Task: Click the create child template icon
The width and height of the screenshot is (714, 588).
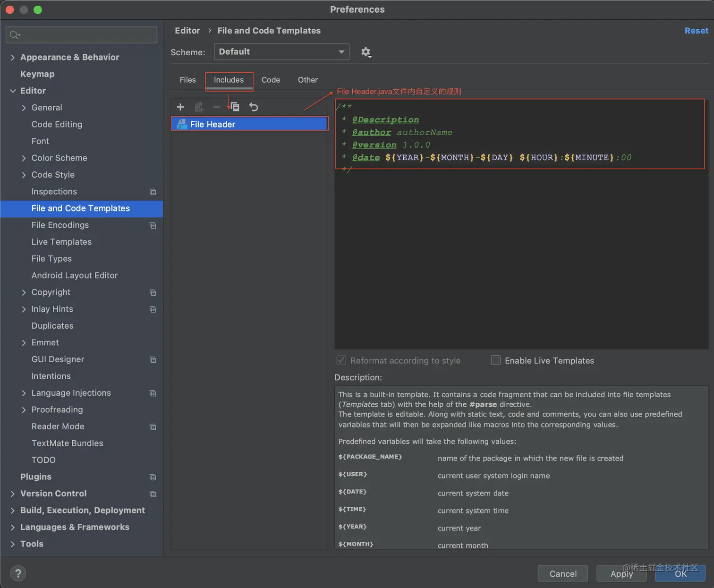Action: click(x=199, y=107)
